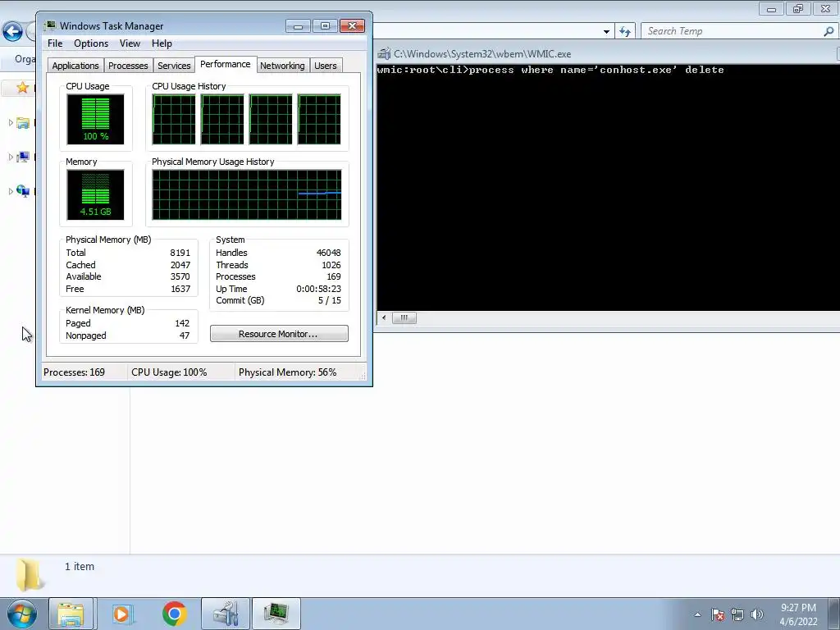Switch to the Processes tab
Screen dimensions: 840x630
(x=128, y=66)
